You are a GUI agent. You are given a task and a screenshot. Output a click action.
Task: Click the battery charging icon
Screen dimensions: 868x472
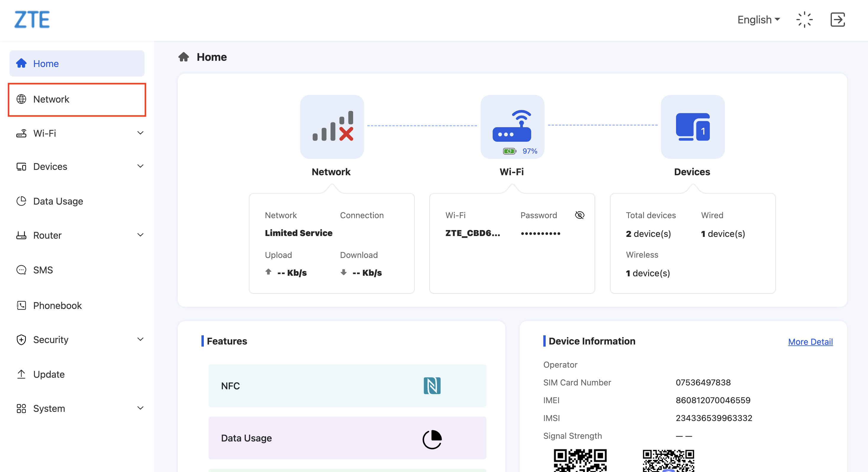pyautogui.click(x=510, y=151)
